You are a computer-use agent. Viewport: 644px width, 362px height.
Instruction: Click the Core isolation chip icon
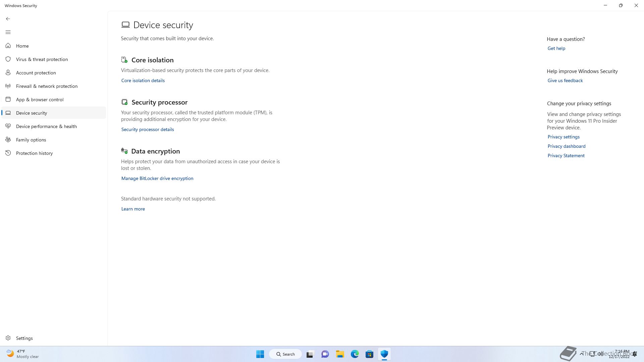[124, 60]
